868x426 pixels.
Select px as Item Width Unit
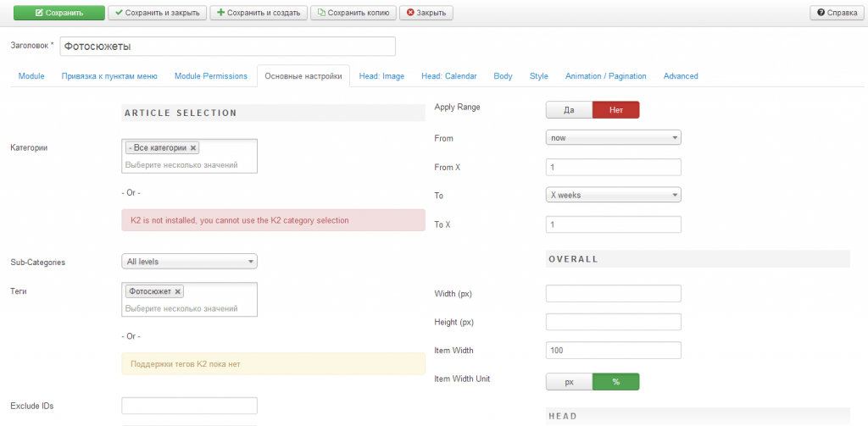pos(569,382)
